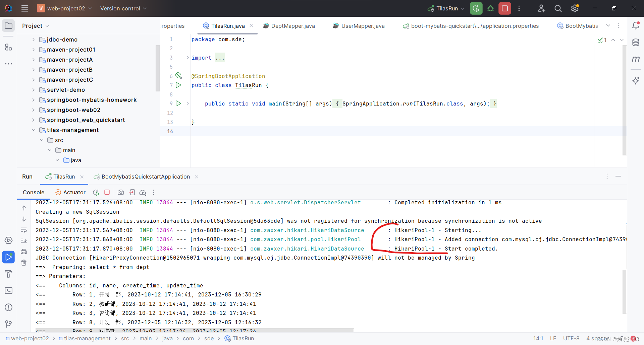Click the console horizontal scrollbar
644x345 pixels.
(195, 330)
